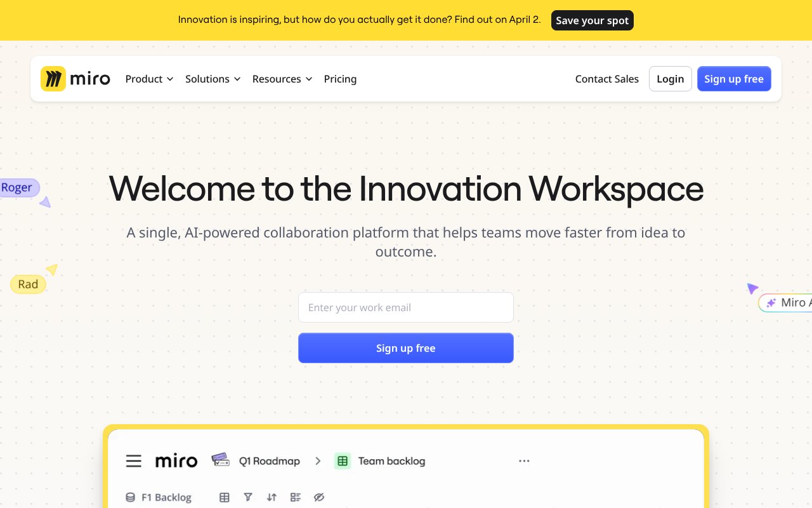
Task: Click the Sign up free button below email
Action: tap(406, 348)
